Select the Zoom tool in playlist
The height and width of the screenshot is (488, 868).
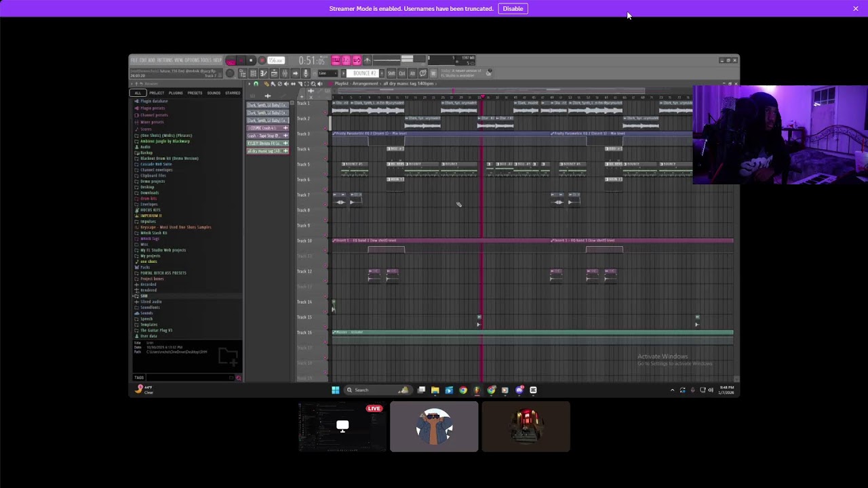313,83
